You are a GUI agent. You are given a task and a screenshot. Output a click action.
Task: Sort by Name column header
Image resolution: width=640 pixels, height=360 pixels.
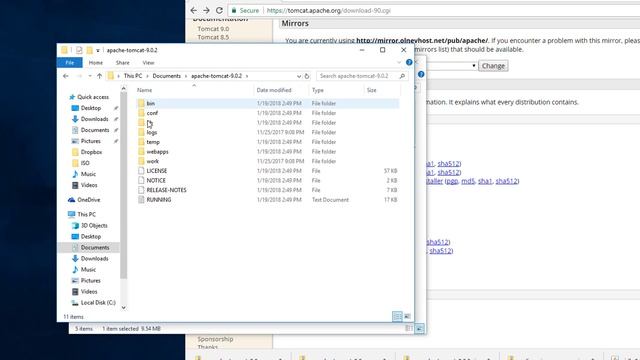pos(144,90)
